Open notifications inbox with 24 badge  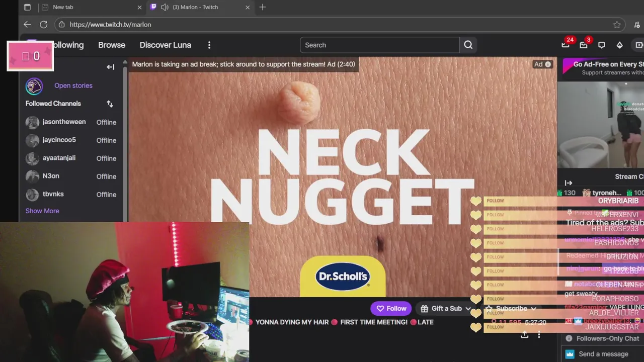pyautogui.click(x=566, y=45)
